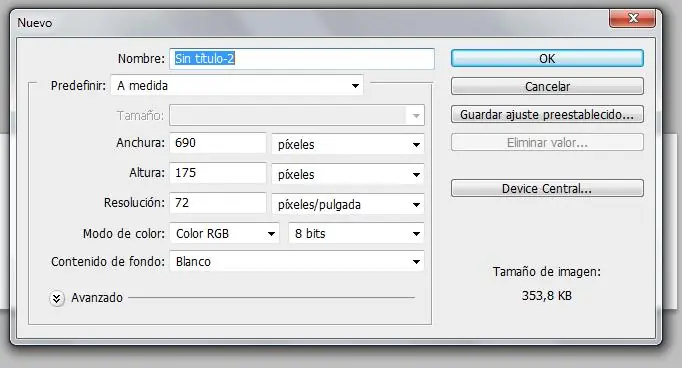The height and width of the screenshot is (368, 682).
Task: Open the Contenido de fondo dropdown
Action: [x=297, y=261]
